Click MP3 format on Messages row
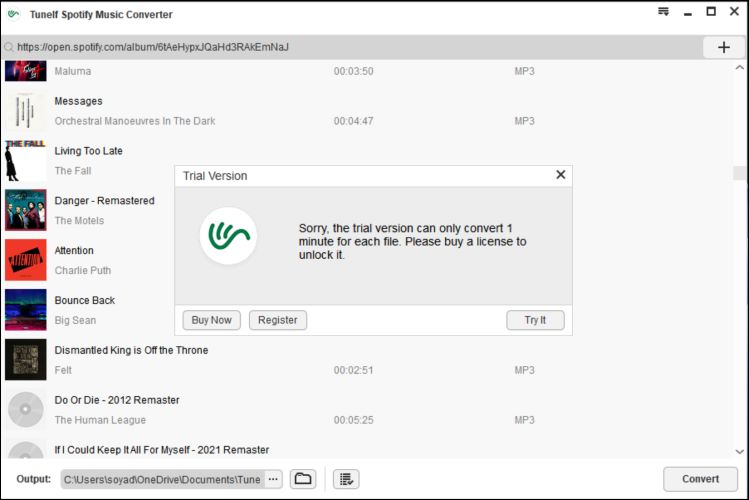 tap(524, 121)
